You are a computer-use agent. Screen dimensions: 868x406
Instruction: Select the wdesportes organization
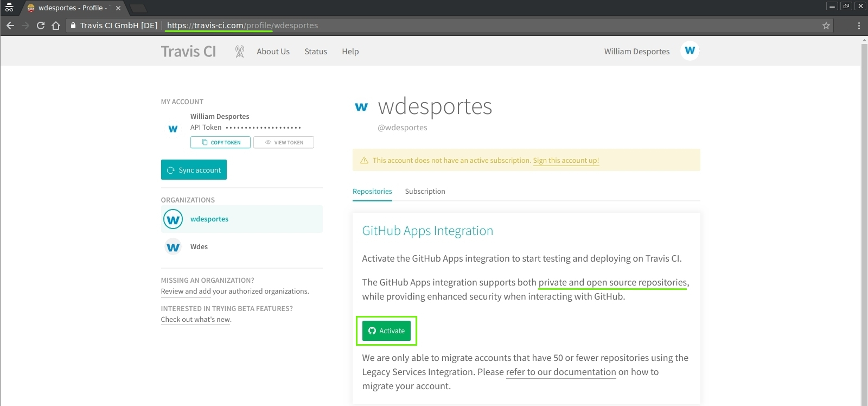point(242,219)
